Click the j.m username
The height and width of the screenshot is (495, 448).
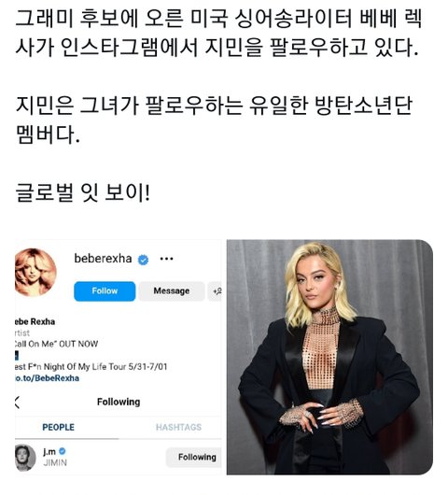pos(49,452)
